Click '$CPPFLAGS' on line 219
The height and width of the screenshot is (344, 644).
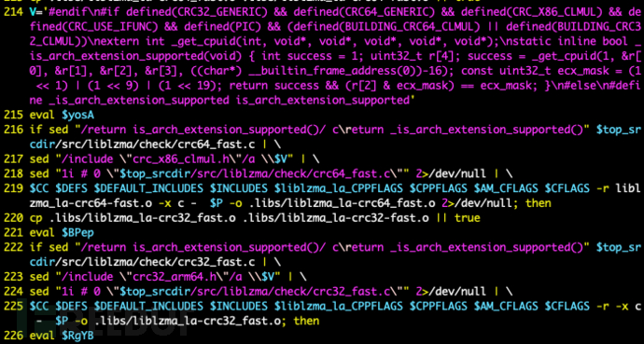coord(439,188)
